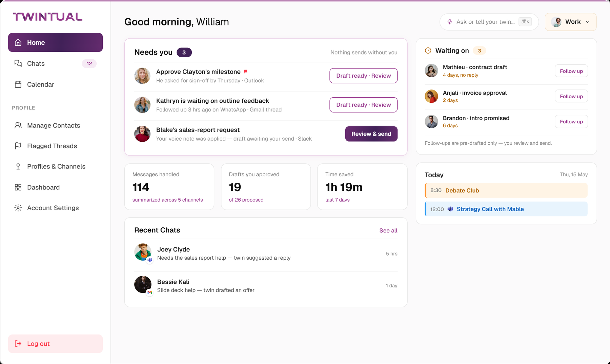Click the Needs you count badge 3
This screenshot has height=364, width=610.
point(184,53)
